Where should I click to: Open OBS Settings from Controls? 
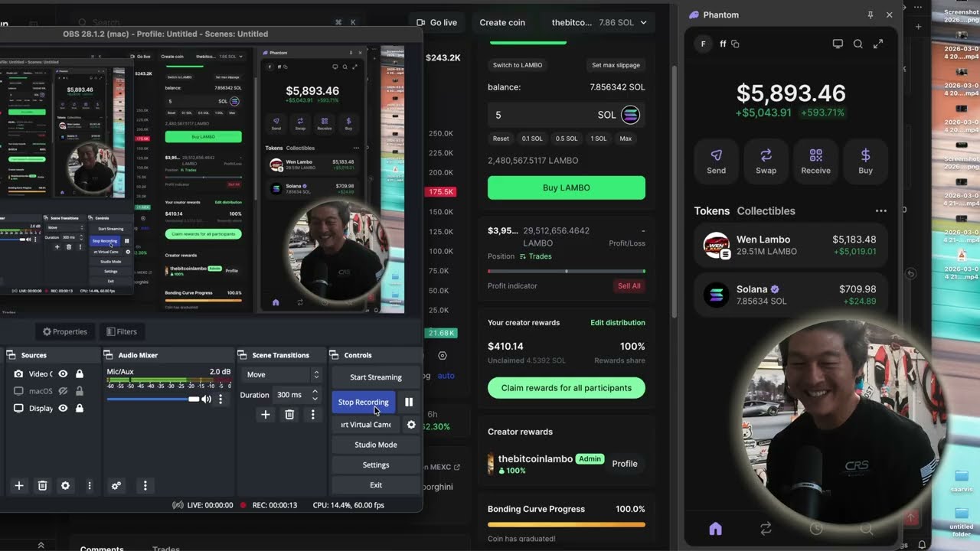[x=376, y=465]
